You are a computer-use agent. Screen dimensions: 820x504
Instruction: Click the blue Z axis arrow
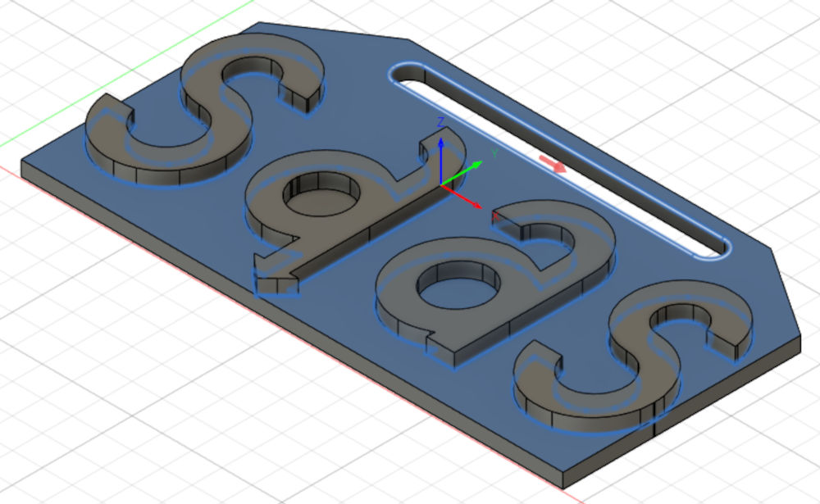(441, 160)
